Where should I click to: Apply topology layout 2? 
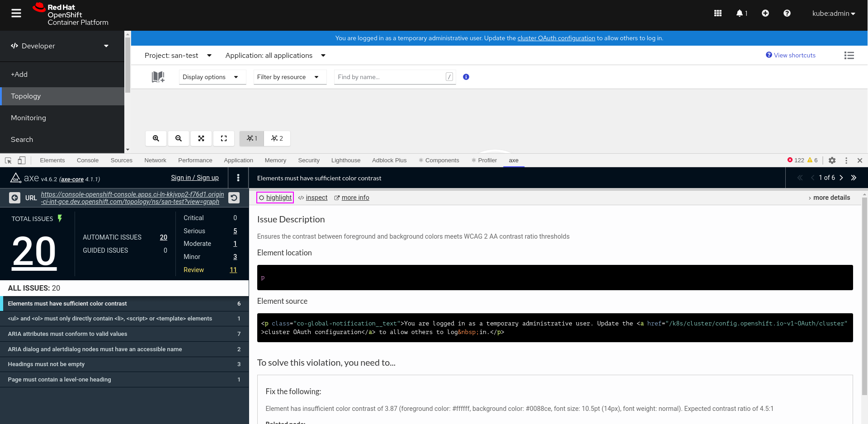tap(277, 138)
